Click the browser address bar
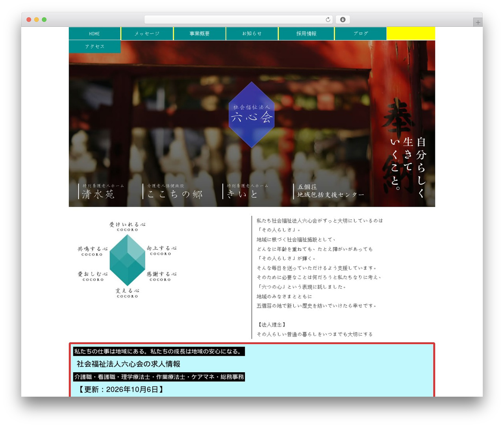 (x=239, y=20)
